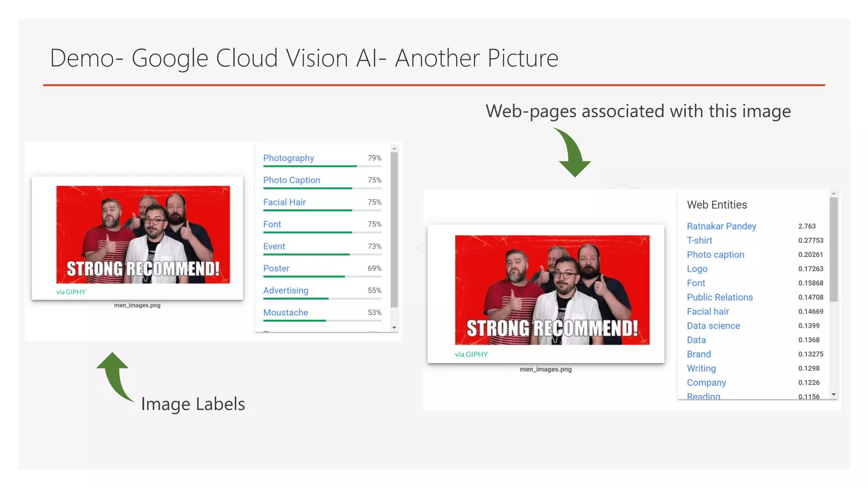Click the 0.27753 score value
This screenshot has height=488, width=868.
click(x=811, y=241)
